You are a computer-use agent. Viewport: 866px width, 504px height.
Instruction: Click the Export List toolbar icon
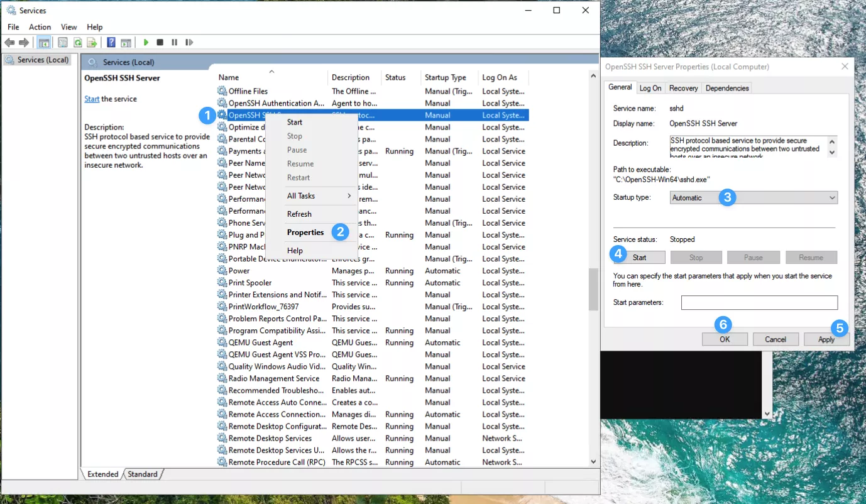point(92,43)
